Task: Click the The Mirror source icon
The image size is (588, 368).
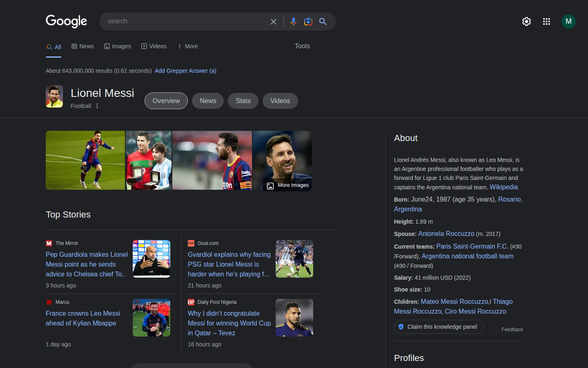Action: click(x=49, y=243)
